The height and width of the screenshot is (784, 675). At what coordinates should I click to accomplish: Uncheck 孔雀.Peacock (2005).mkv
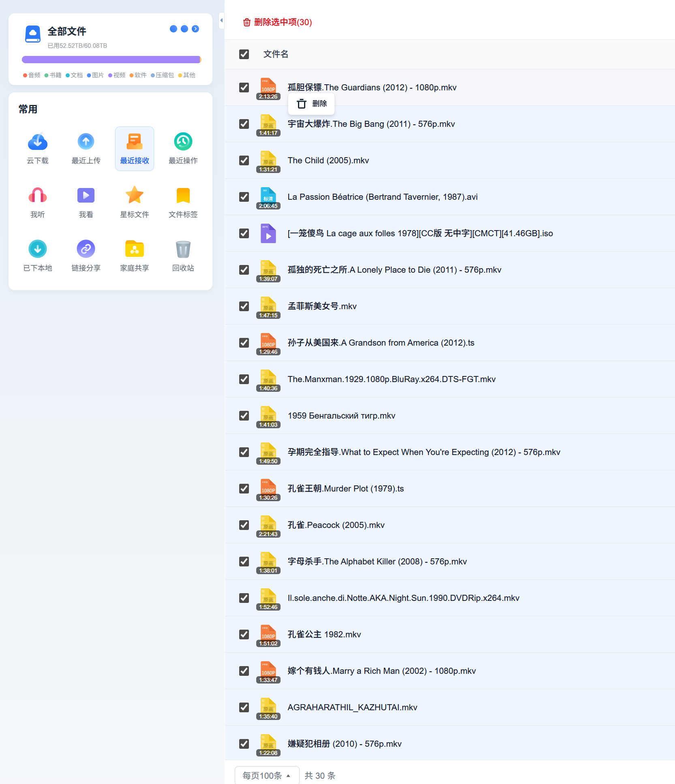(244, 525)
